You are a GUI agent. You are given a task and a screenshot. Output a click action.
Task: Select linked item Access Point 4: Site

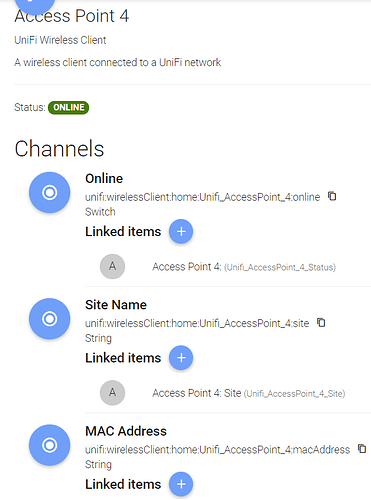pos(249,393)
